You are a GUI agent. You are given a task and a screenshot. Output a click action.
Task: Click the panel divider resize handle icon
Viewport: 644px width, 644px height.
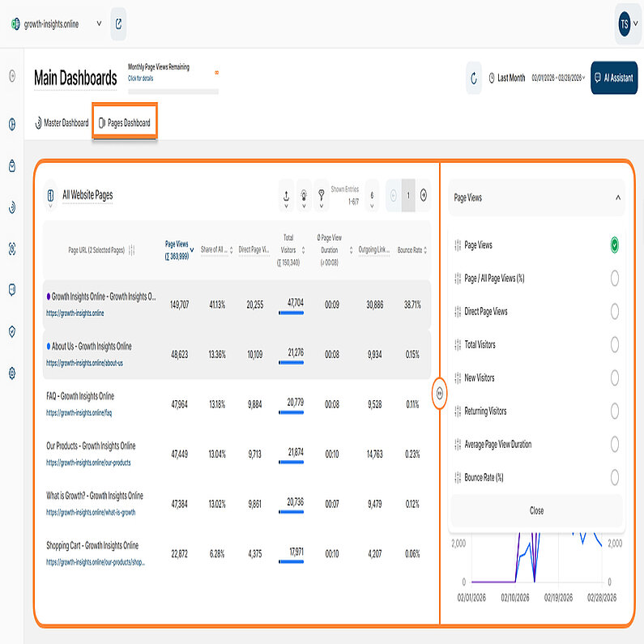pos(440,394)
